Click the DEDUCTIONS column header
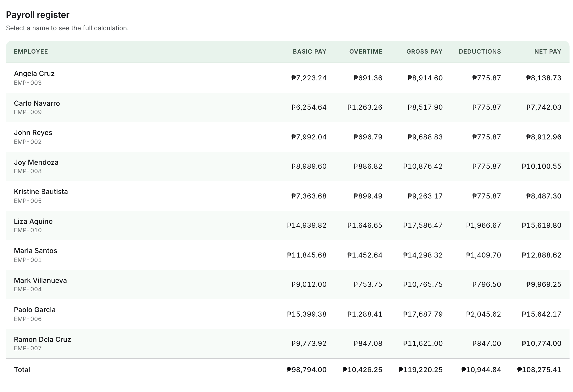This screenshot has height=392, width=573. pos(480,52)
